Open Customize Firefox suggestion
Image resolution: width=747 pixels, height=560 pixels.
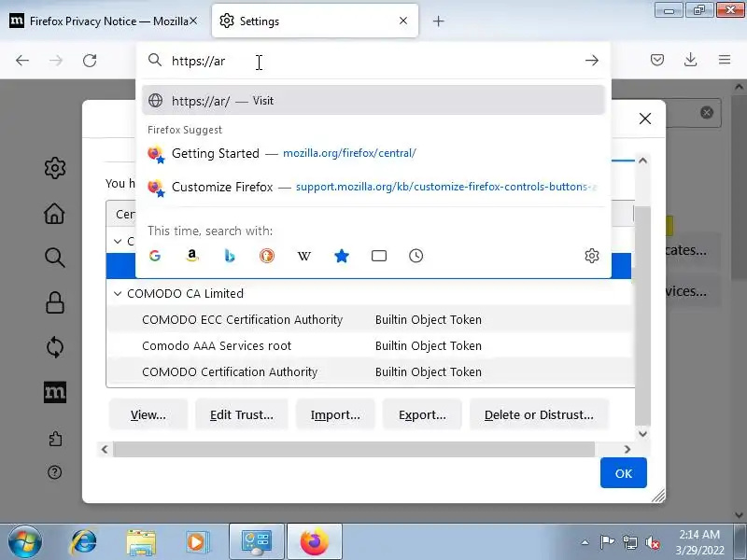click(x=373, y=187)
